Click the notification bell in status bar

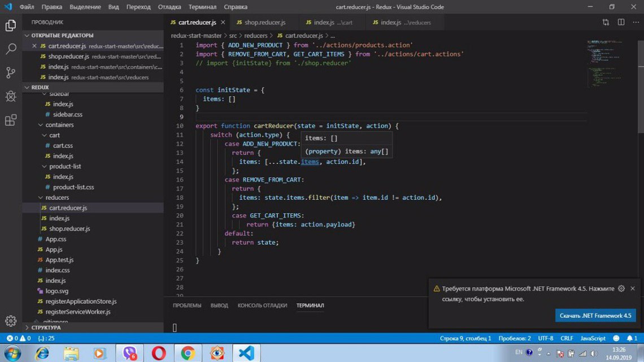coord(629,338)
